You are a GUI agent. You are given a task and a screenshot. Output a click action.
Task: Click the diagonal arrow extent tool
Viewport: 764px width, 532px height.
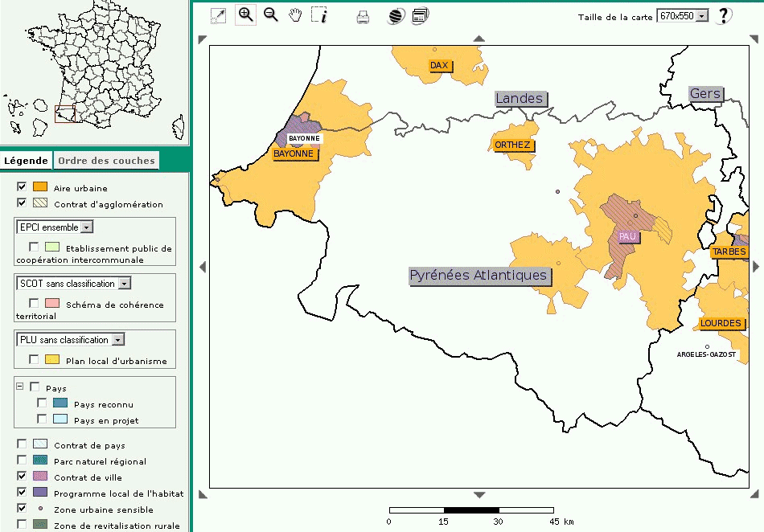click(x=218, y=15)
